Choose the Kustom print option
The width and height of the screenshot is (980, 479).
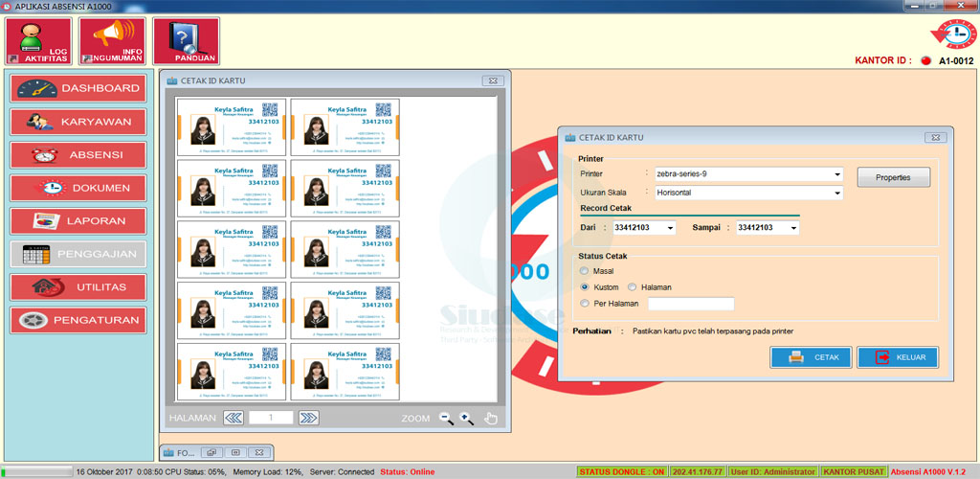click(x=585, y=287)
